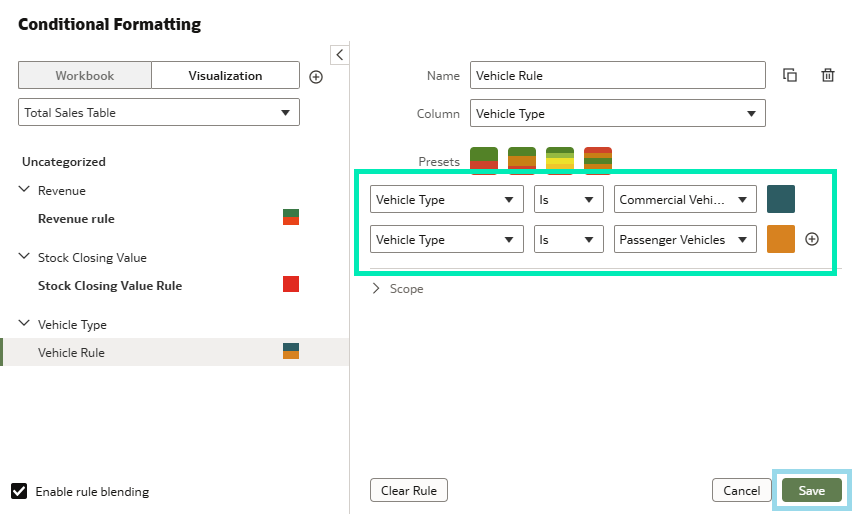This screenshot has height=514, width=853.
Task: Select the Visualization tab
Action: tap(225, 76)
